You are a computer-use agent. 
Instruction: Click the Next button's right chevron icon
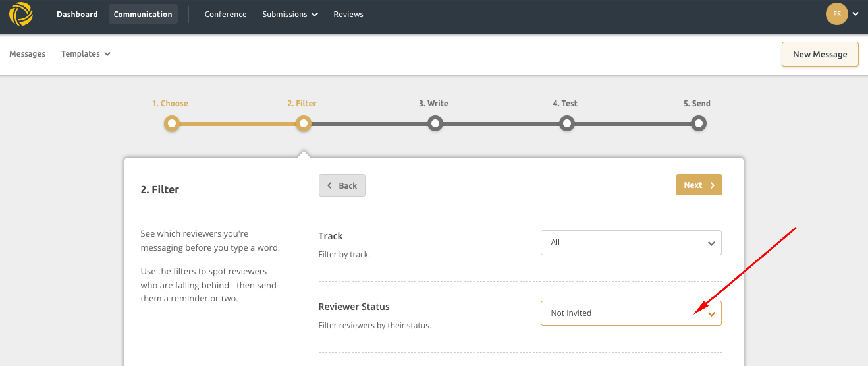[x=713, y=185]
